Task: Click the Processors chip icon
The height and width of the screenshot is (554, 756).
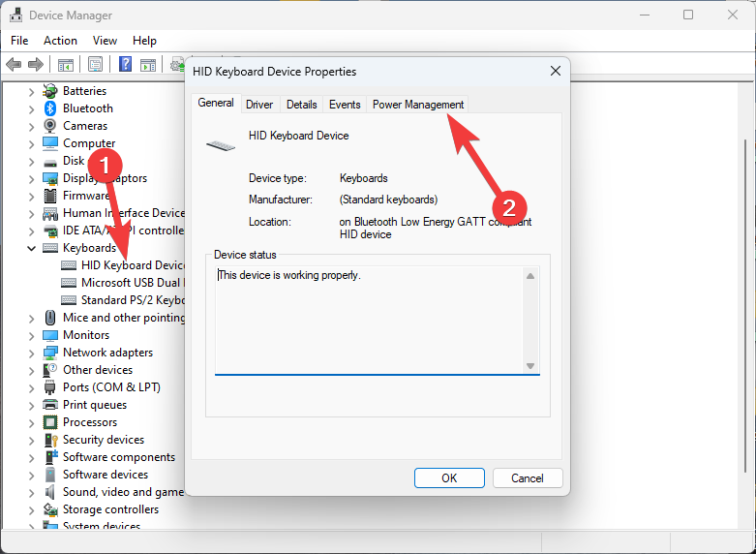Action: (50, 422)
